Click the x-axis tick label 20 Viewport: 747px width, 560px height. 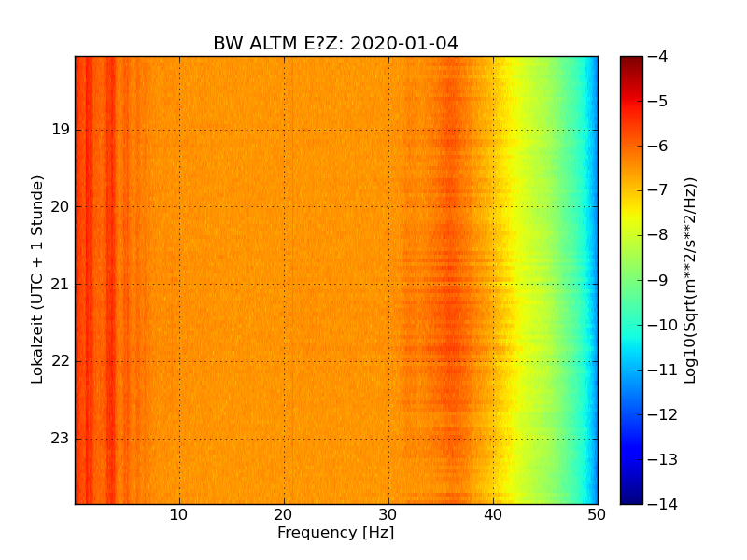point(284,515)
